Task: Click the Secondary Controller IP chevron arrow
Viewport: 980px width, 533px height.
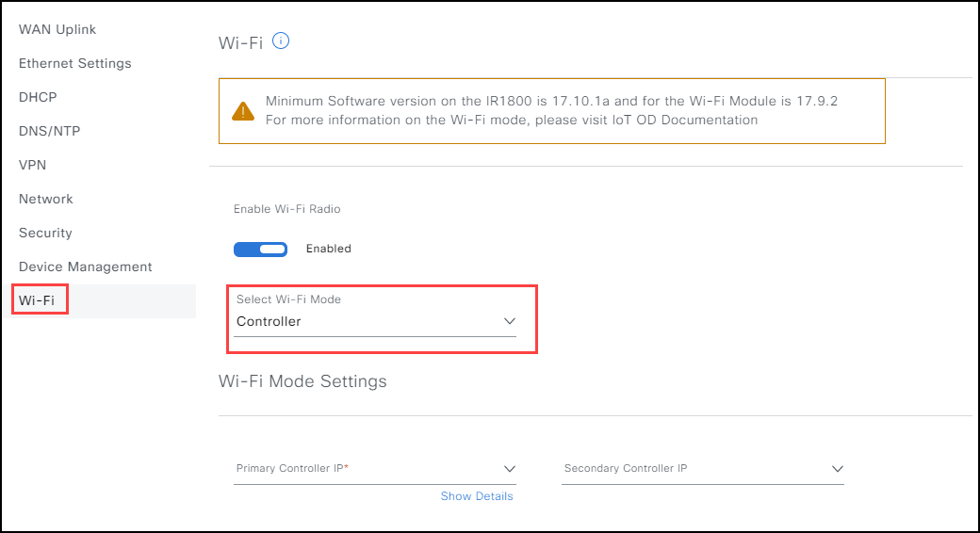Action: click(838, 469)
